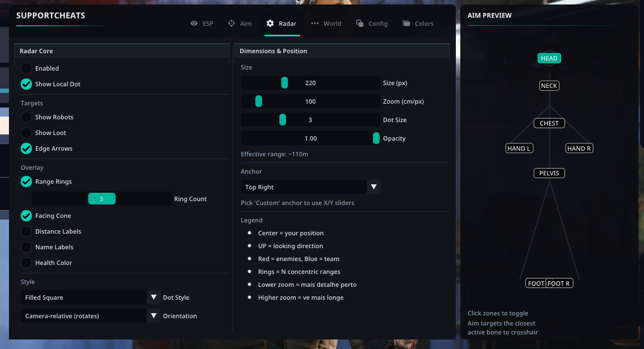Click the Dot Style dropdown arrow
The image size is (644, 349).
[x=153, y=297]
